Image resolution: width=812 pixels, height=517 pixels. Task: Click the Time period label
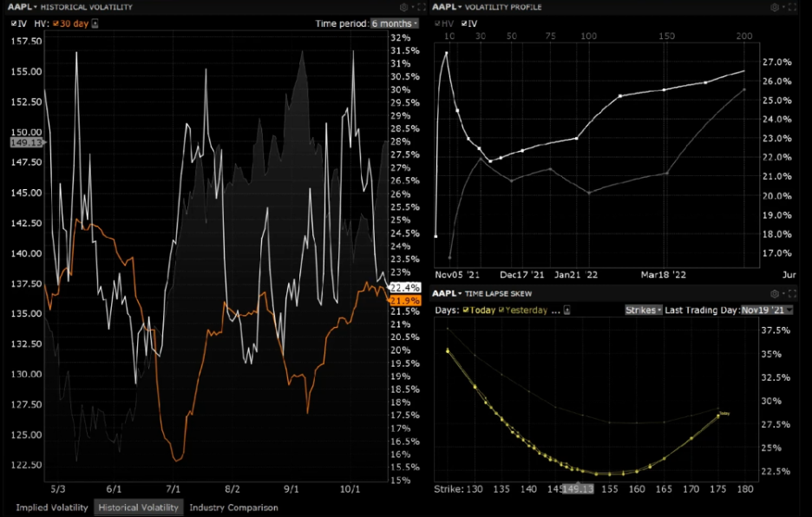pyautogui.click(x=341, y=23)
